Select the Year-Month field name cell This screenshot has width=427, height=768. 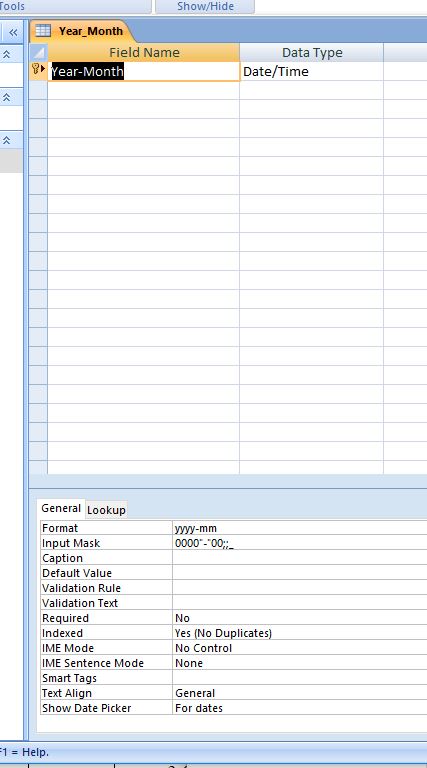[143, 72]
